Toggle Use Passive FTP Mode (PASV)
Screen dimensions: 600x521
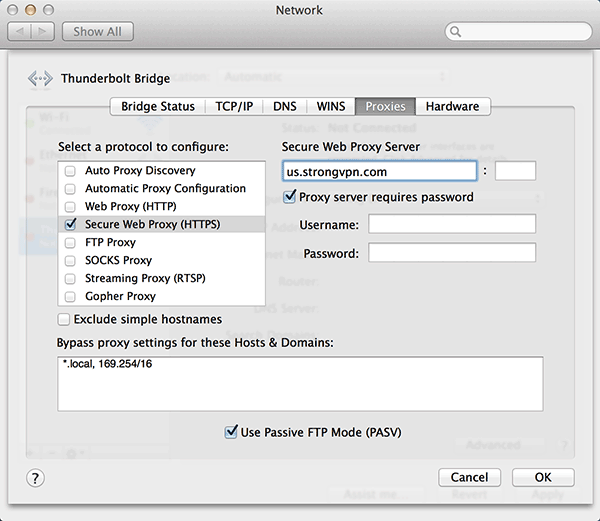coord(231,432)
